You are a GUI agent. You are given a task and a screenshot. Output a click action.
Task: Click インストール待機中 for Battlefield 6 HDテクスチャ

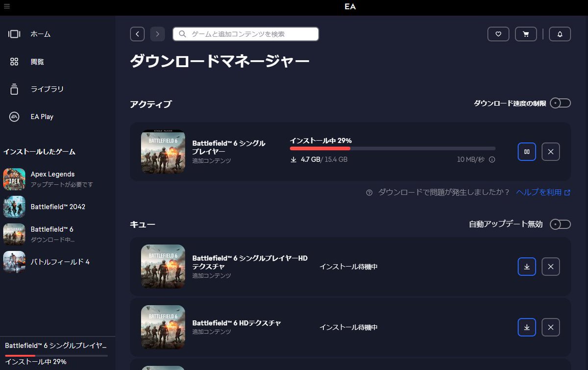click(348, 327)
